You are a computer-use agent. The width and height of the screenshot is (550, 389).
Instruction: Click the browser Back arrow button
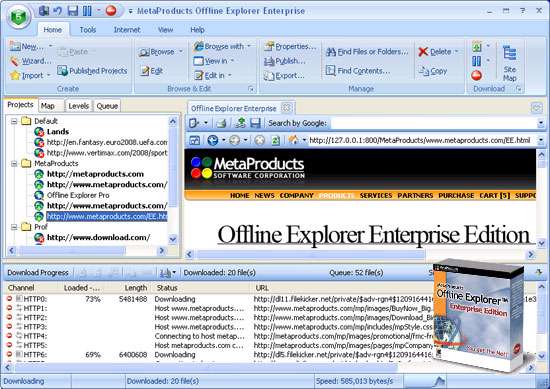pyautogui.click(x=213, y=140)
